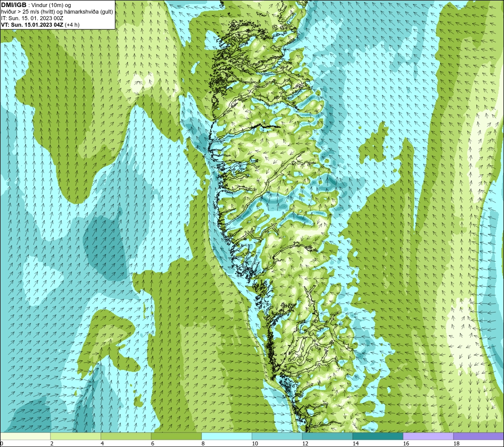Screen dimensions: 504x447
Task: Click the '18' legend scale number
Action: coord(457,444)
